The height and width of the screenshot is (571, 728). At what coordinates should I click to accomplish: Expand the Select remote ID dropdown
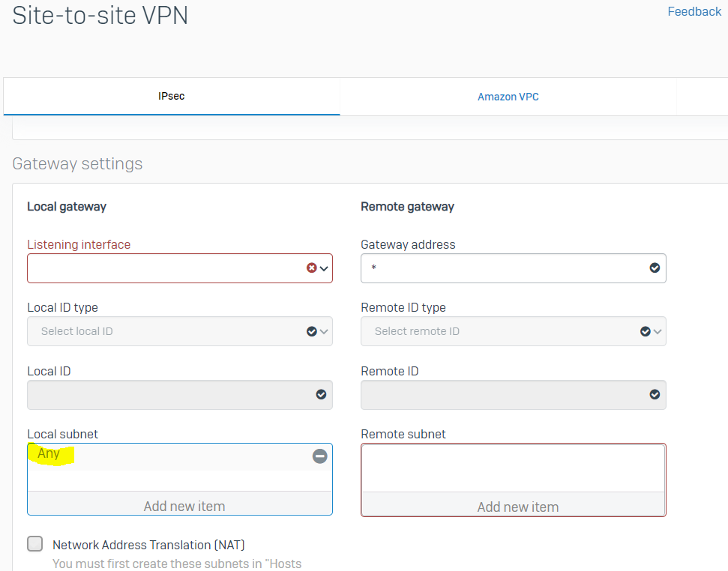point(514,331)
